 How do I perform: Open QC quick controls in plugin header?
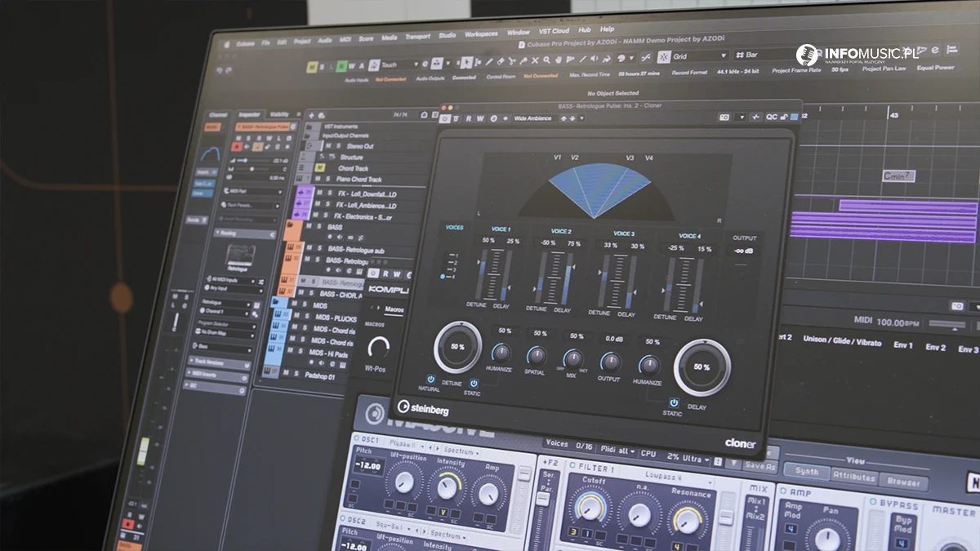(772, 117)
